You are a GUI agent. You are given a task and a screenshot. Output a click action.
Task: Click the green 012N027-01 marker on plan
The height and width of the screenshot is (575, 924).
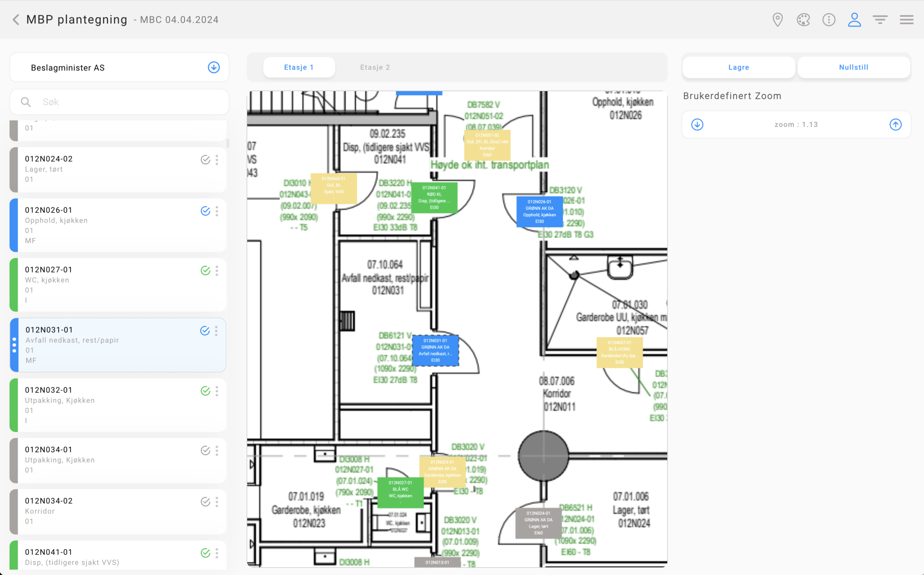[400, 492]
